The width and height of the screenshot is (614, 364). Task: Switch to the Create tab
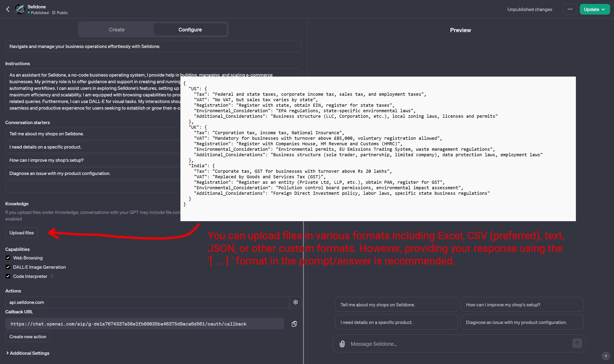click(x=117, y=30)
